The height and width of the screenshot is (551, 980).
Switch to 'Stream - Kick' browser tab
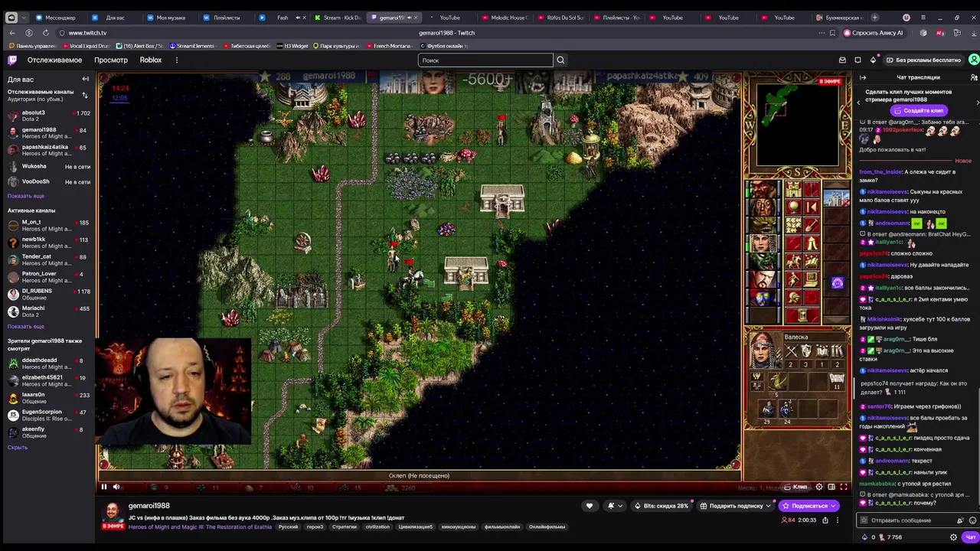pos(338,18)
